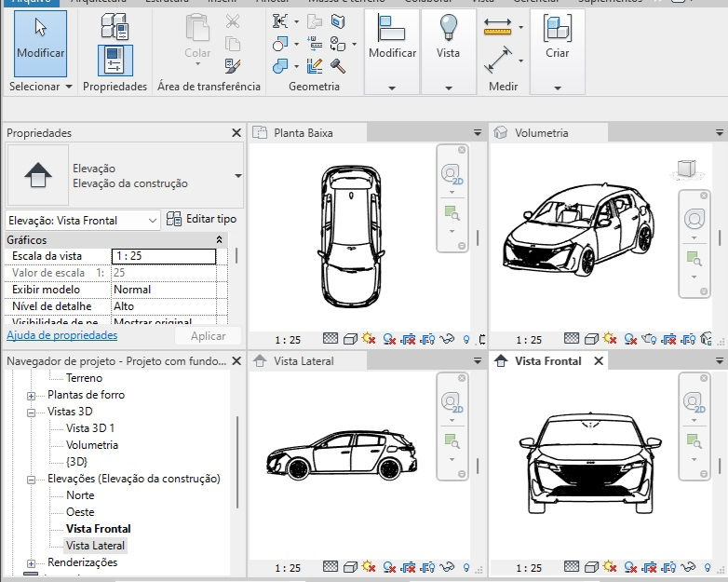Image resolution: width=728 pixels, height=582 pixels.
Task: Collapse the Vistas 3D tree node
Action: point(31,413)
